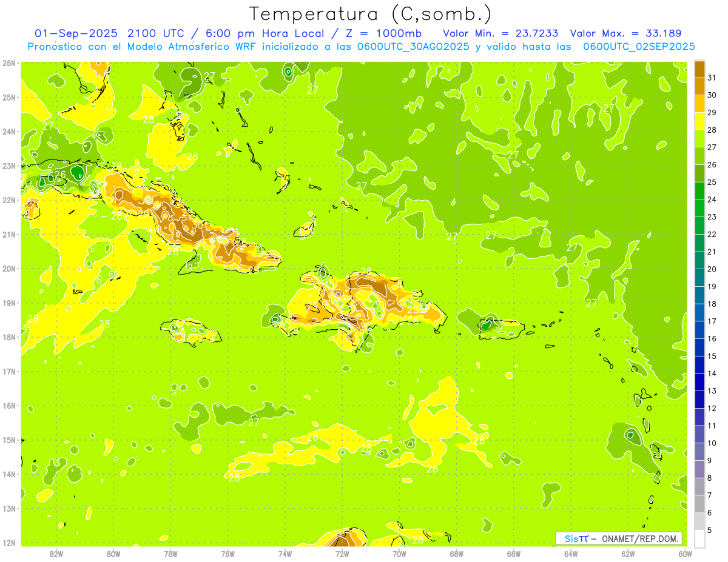This screenshot has width=728, height=562.
Task: Pick the amber legend swatch between 29 and 30
Action: pyautogui.click(x=699, y=104)
